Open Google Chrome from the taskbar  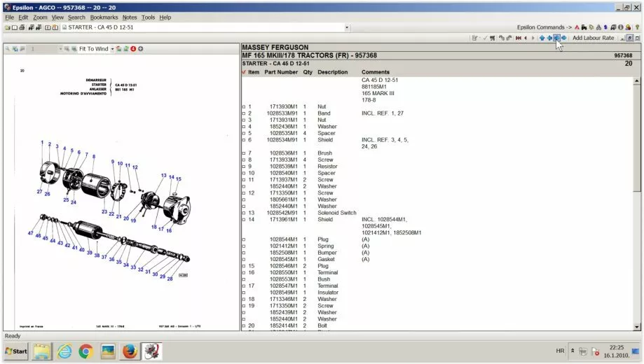coord(85,351)
